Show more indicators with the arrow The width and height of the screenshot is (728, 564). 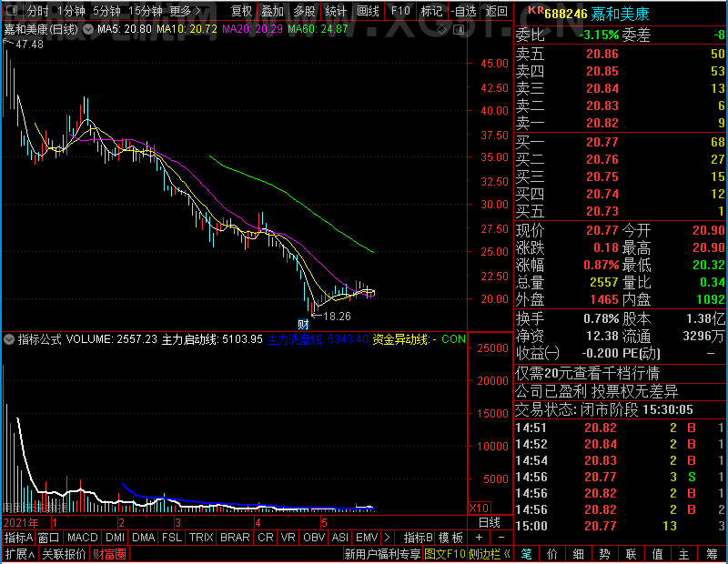387,538
